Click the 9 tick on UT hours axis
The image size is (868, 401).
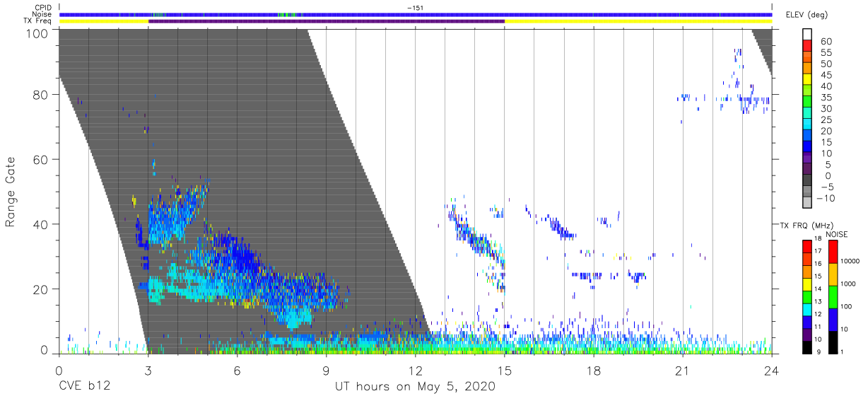(x=327, y=370)
